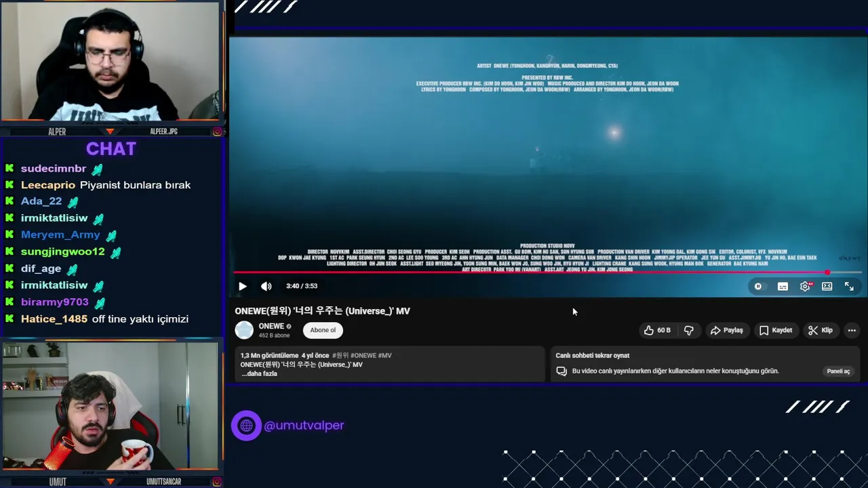
Task: Click the red progress bar scrubber handle
Action: coord(827,272)
